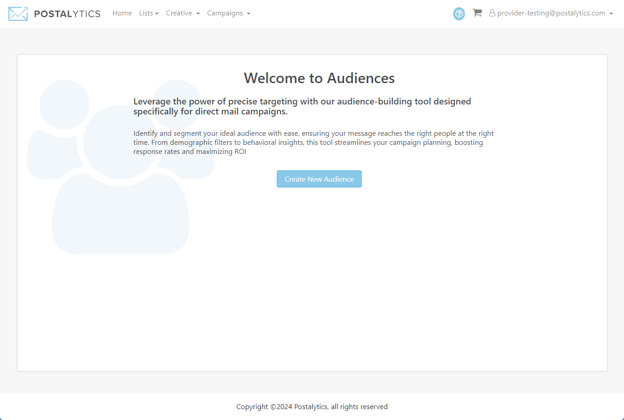Expand the caret arrow beside Campaigns
This screenshot has height=420, width=624.
[x=248, y=14]
